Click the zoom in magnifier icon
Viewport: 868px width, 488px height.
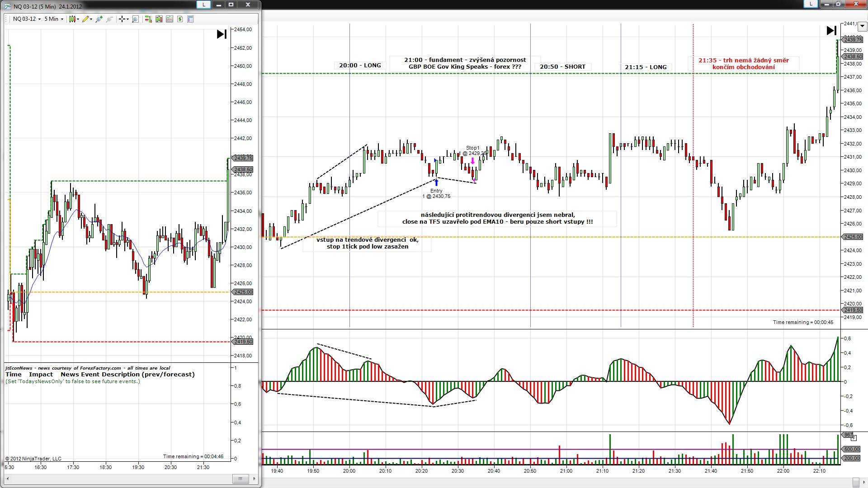pyautogui.click(x=99, y=19)
